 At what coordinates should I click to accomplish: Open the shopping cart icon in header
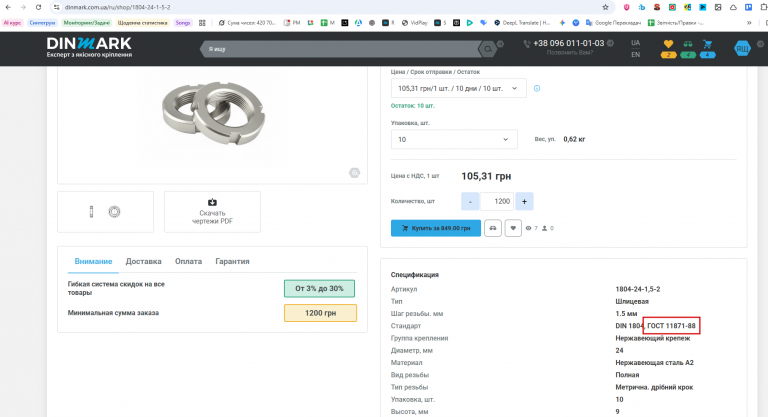point(707,44)
